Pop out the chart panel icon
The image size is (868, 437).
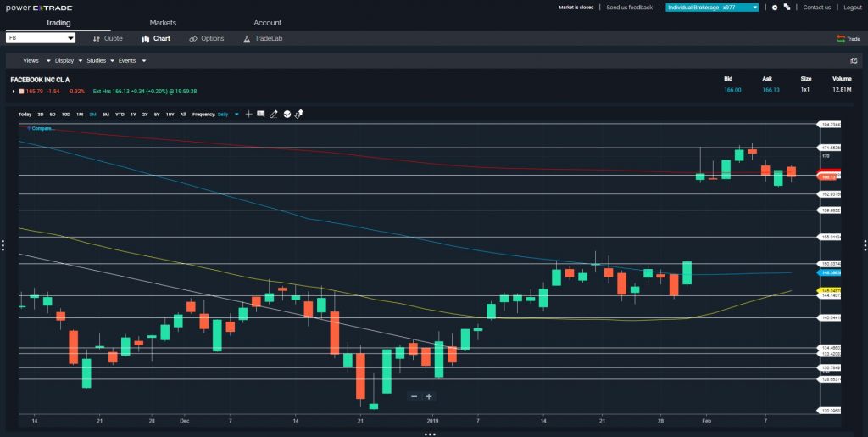click(x=854, y=60)
